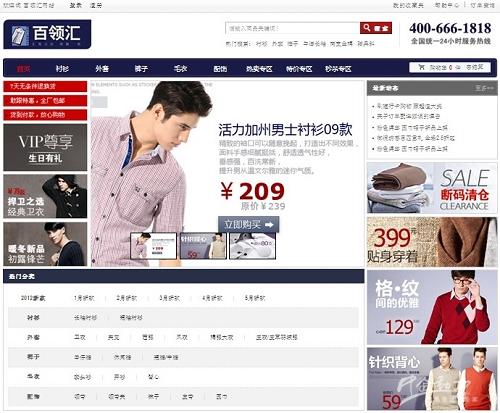Select the pink shirt slider thumbnail
Image resolution: width=500 pixels, height=413 pixels.
click(x=153, y=246)
